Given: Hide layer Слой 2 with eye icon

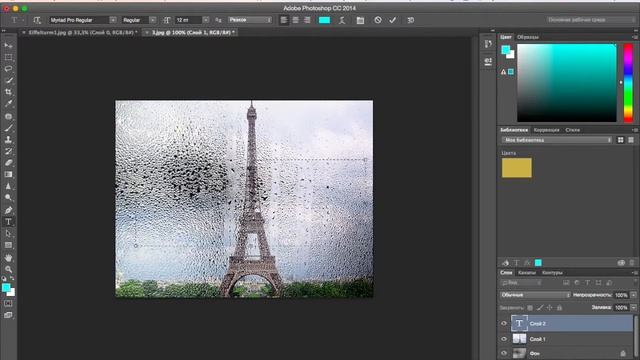Looking at the screenshot, I should pyautogui.click(x=504, y=323).
